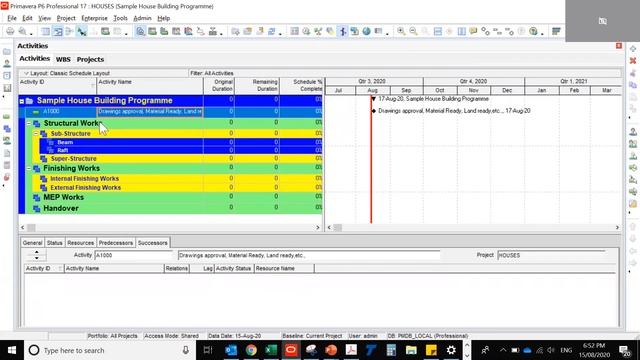Viewport: 640px width, 360px height.
Task: Click the Remaining Duration column header
Action: [x=257, y=85]
